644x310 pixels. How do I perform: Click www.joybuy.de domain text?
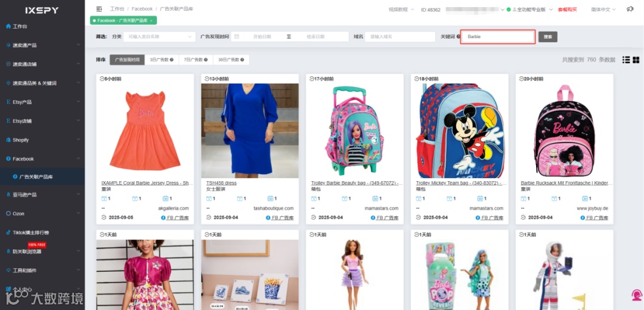click(593, 208)
